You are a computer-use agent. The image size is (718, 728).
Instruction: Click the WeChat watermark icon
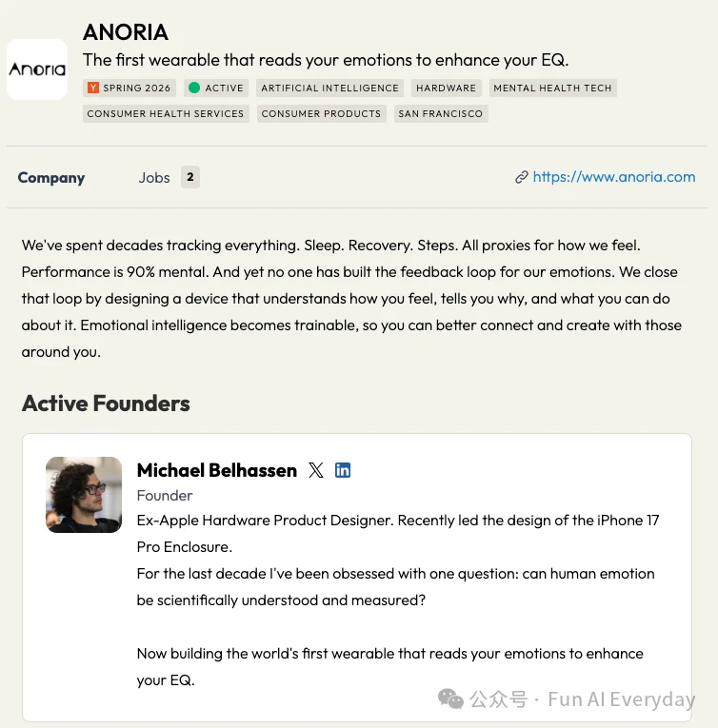(450, 698)
